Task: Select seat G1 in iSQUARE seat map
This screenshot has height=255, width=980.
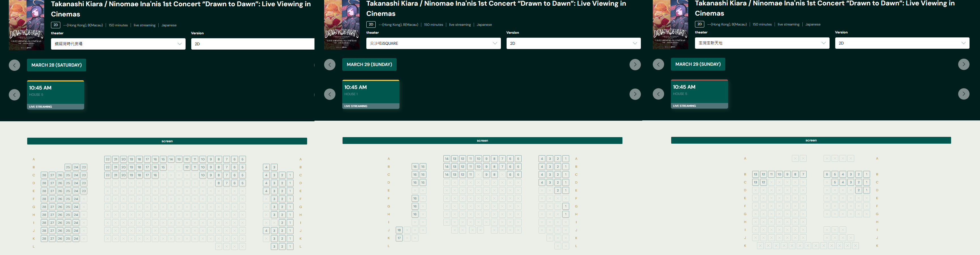Action: 566,206
